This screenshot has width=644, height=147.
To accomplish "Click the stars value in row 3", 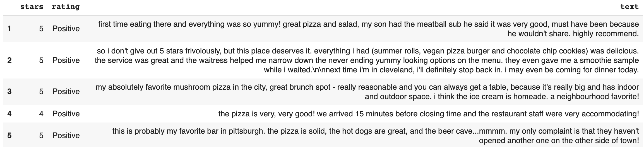I will [41, 92].
